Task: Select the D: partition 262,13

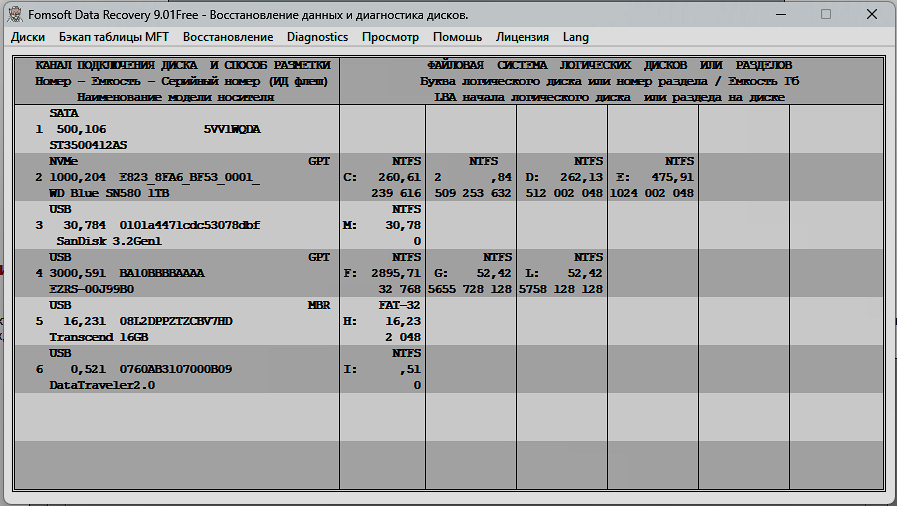Action: (562, 178)
